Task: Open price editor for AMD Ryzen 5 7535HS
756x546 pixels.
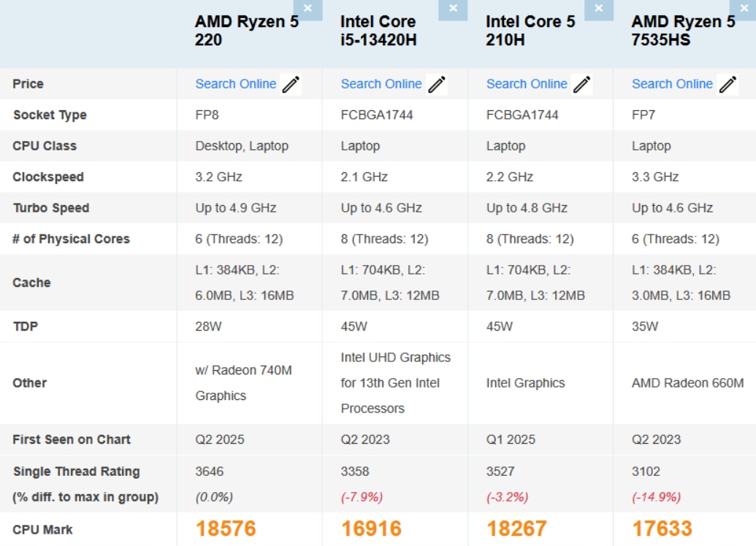Action: click(x=728, y=85)
